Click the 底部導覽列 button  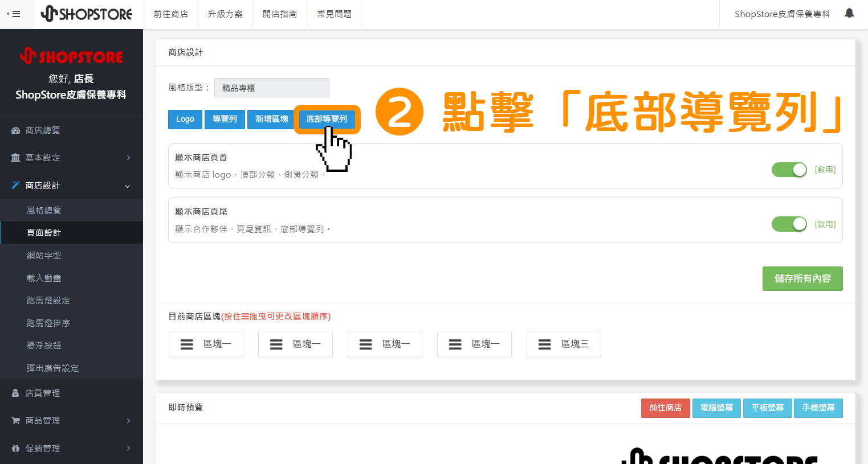[327, 119]
